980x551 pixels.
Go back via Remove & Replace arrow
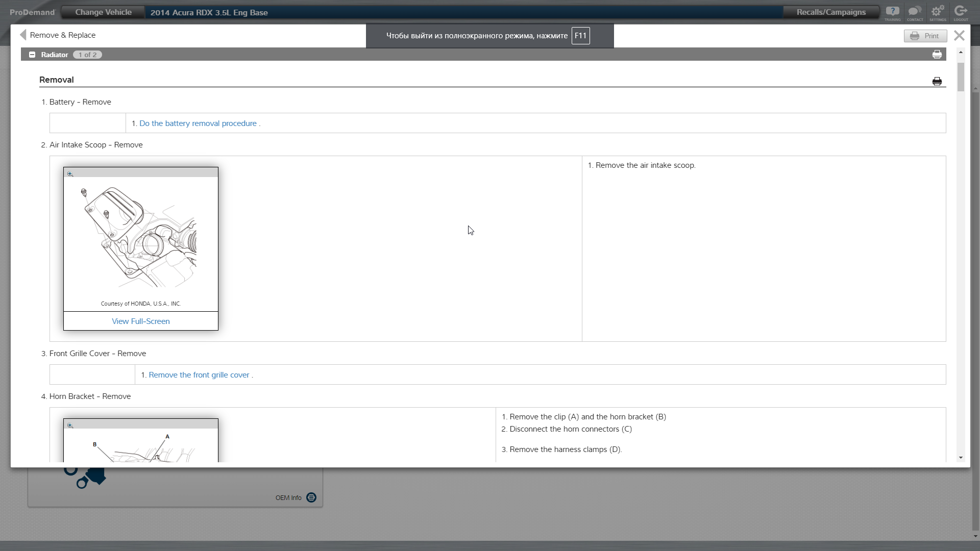pyautogui.click(x=23, y=35)
